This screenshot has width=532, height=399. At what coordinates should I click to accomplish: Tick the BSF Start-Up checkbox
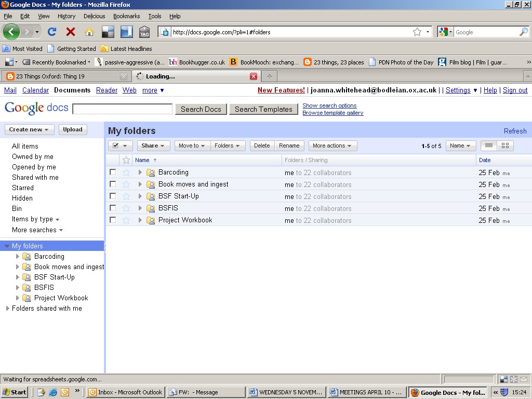point(113,196)
